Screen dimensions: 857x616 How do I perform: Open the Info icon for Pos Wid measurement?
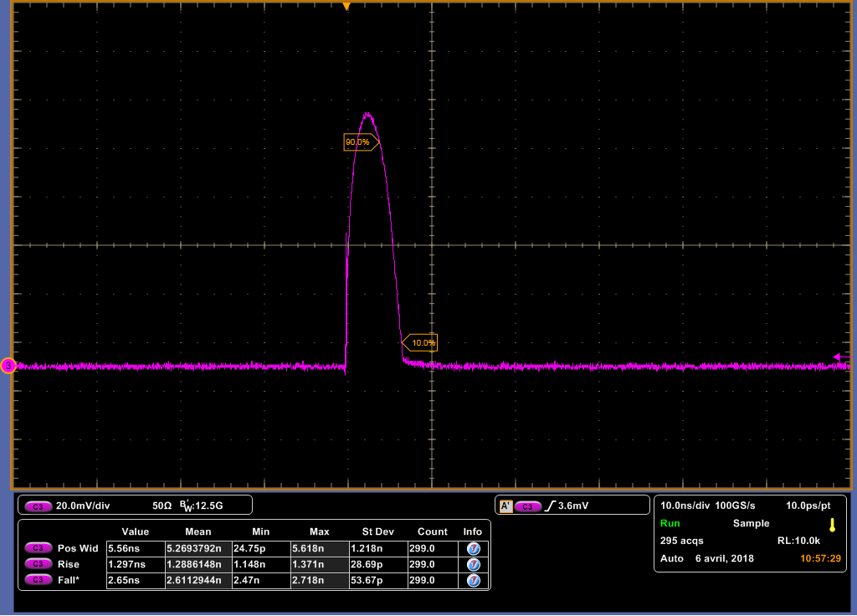pos(471,548)
